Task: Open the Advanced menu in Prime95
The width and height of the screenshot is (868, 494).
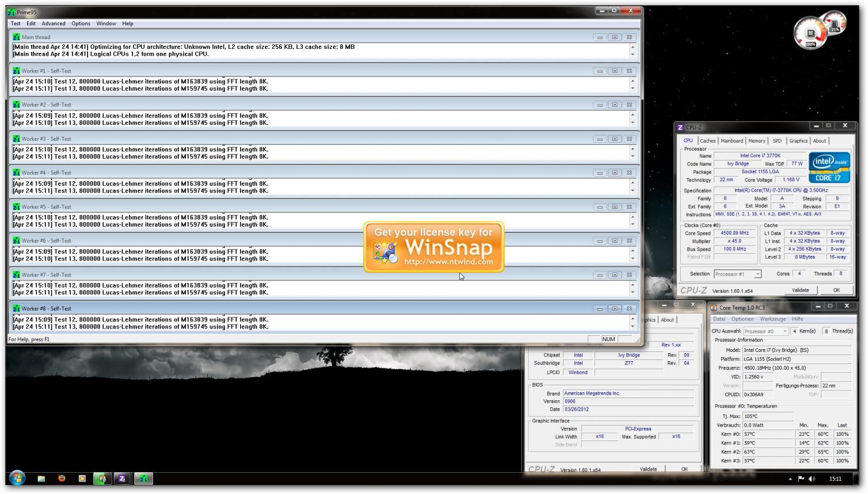Action: click(54, 24)
